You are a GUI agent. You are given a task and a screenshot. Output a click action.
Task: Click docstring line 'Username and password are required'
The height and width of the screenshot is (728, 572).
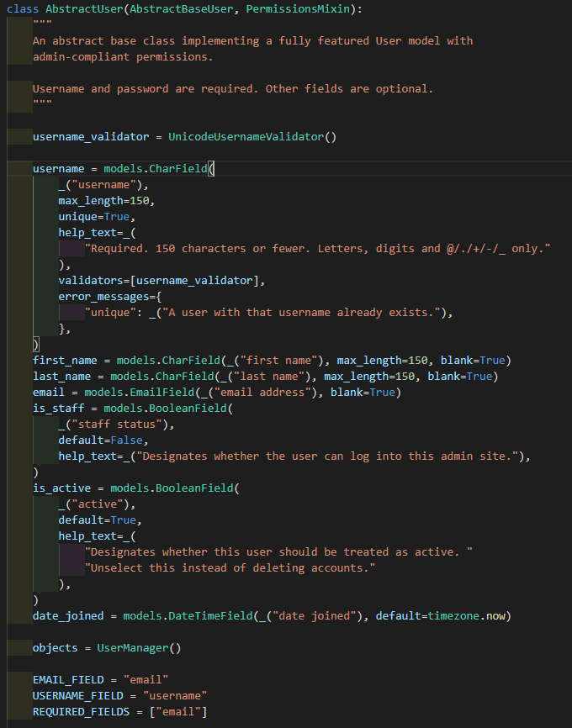point(233,88)
